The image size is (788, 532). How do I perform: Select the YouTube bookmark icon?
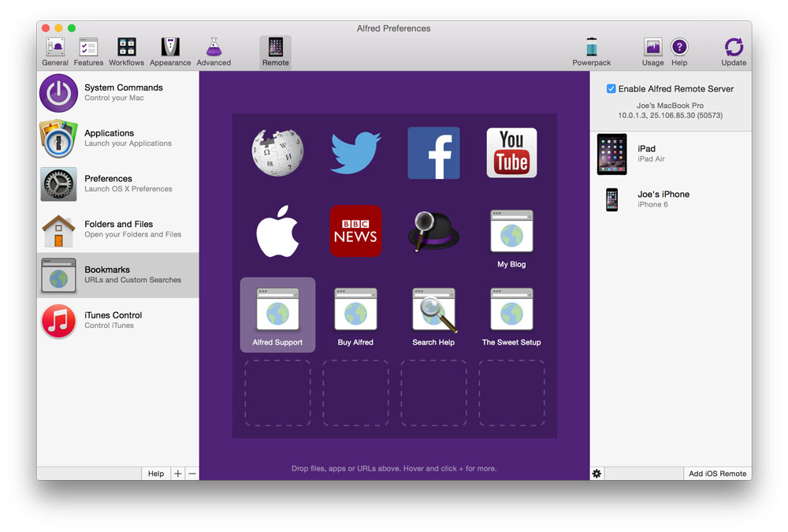(x=511, y=152)
